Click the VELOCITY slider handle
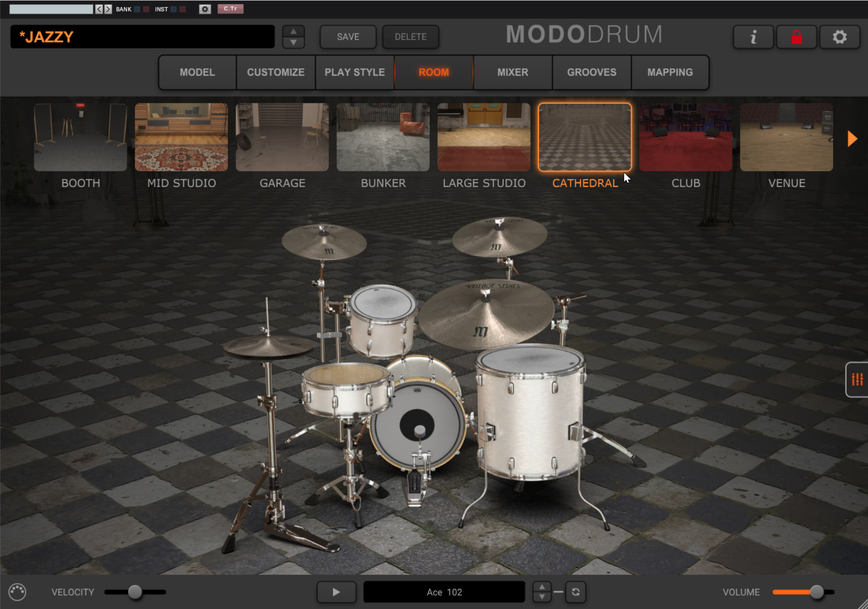The height and width of the screenshot is (609, 868). click(x=135, y=592)
